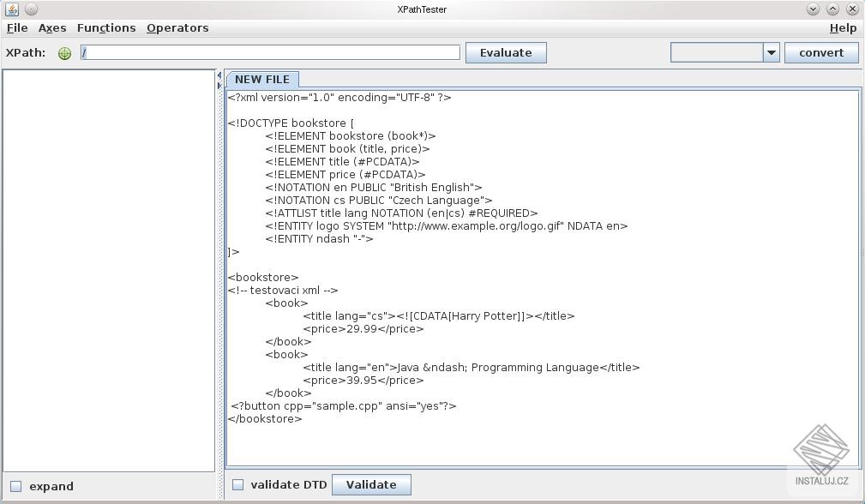Click the '<bookstore>' opening tag line
The image size is (865, 504).
pos(263,278)
